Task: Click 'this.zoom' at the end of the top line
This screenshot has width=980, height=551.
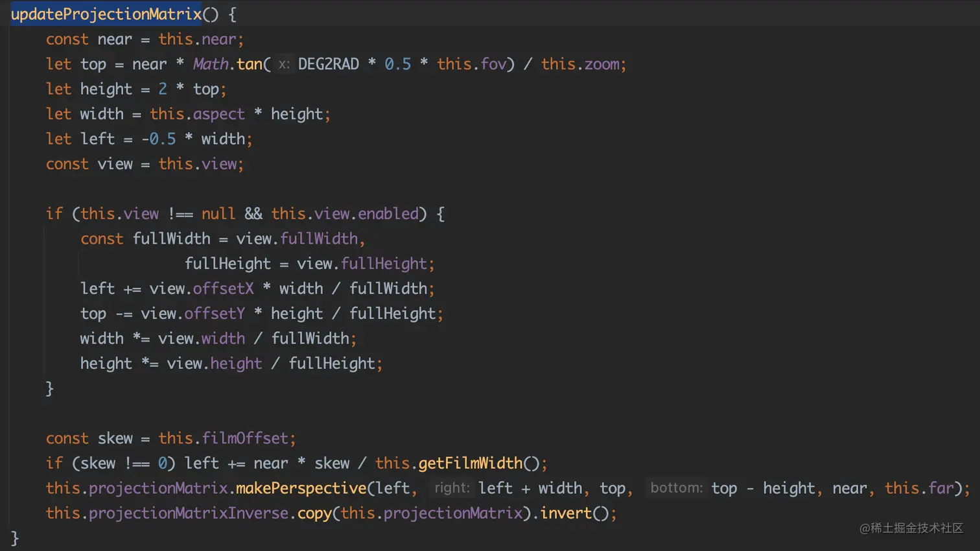Action: click(x=580, y=64)
